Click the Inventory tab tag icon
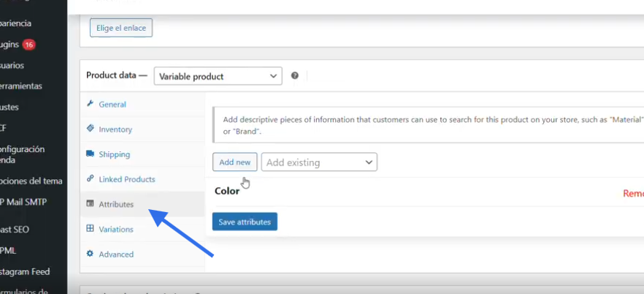 90,129
